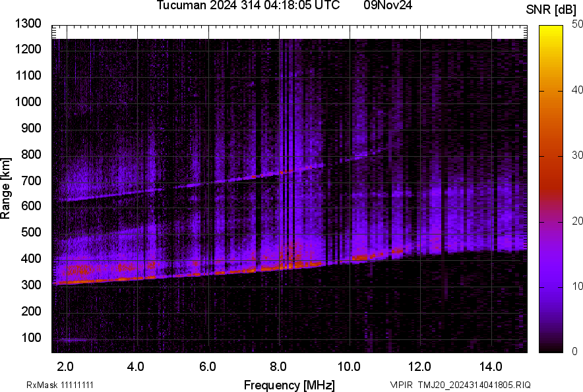Click the 'Range [km]' axis label
Screen dimensions: 583x392
(6, 188)
